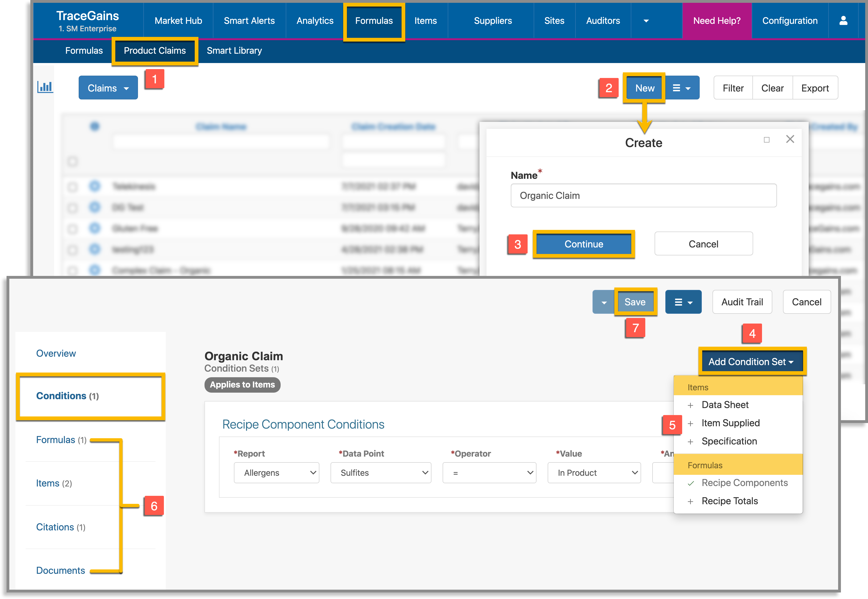Switch to the Smart Library sub-tab
Viewport: 868px width, 599px height.
tap(234, 51)
